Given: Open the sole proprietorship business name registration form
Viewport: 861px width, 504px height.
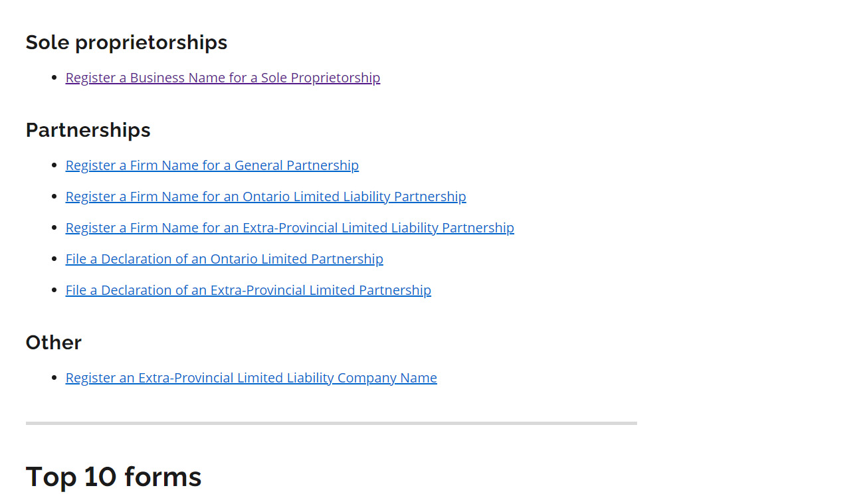Looking at the screenshot, I should (x=223, y=78).
